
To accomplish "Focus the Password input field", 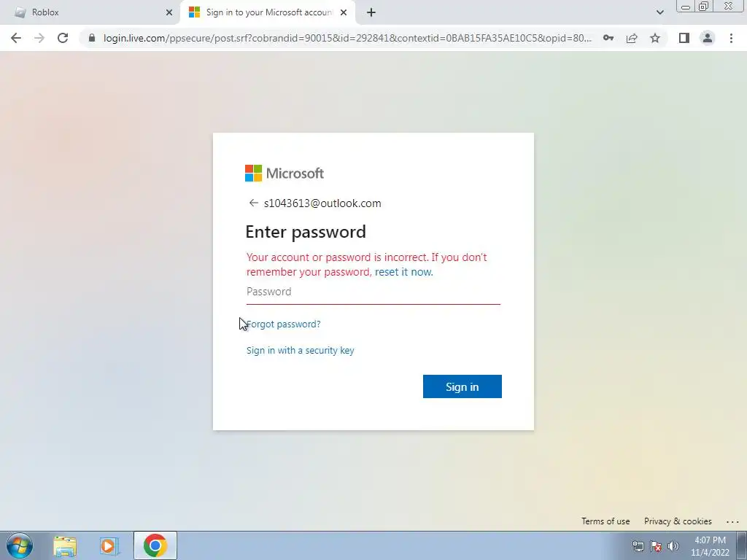I will click(373, 292).
